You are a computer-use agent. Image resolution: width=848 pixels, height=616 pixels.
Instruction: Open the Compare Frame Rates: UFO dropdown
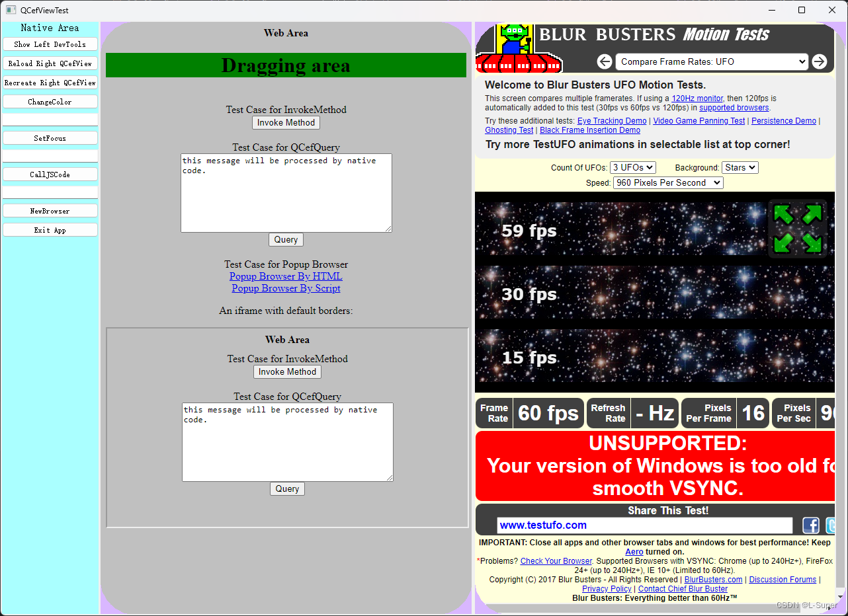[x=712, y=61]
